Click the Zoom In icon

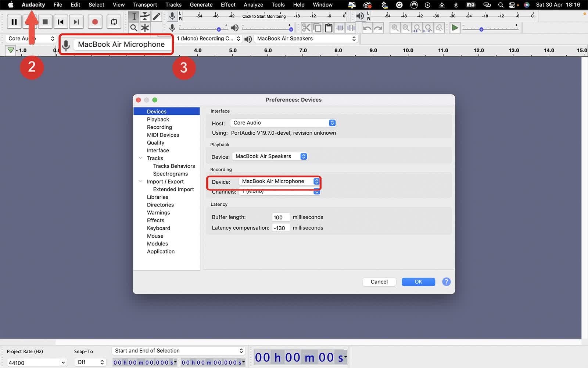pos(395,28)
